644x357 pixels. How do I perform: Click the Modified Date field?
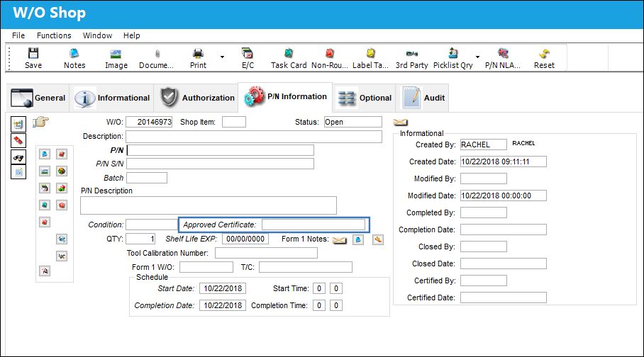[504, 195]
